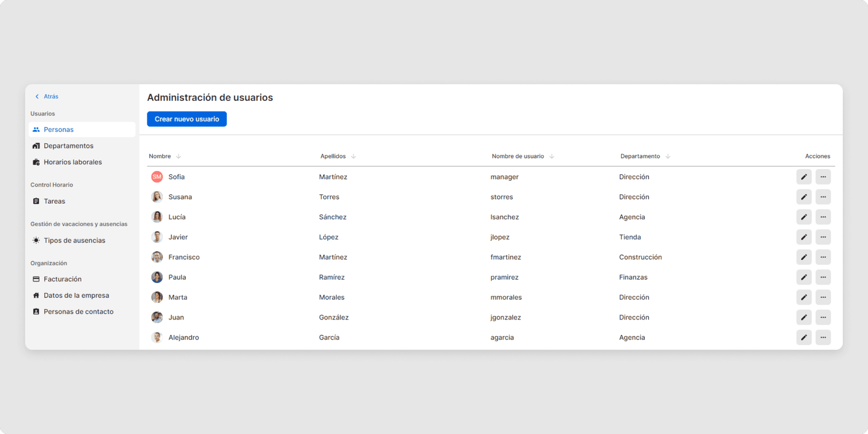
Task: Open Departamentos in the sidebar
Action: coord(68,146)
